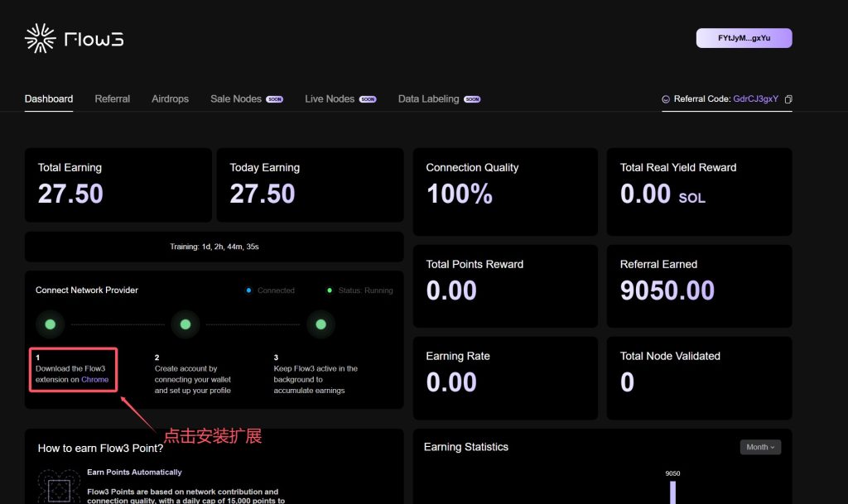Open the Airdrops tab
848x504 pixels.
(x=170, y=98)
